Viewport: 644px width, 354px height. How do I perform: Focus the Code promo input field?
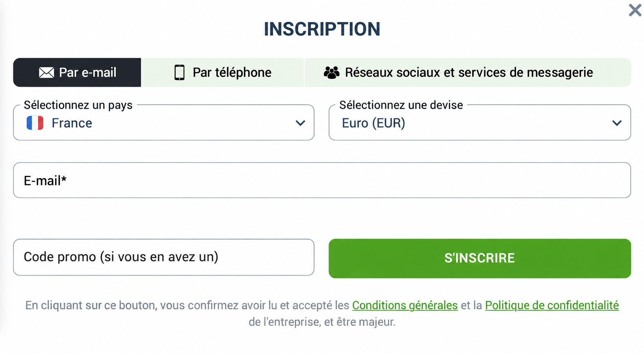[164, 257]
